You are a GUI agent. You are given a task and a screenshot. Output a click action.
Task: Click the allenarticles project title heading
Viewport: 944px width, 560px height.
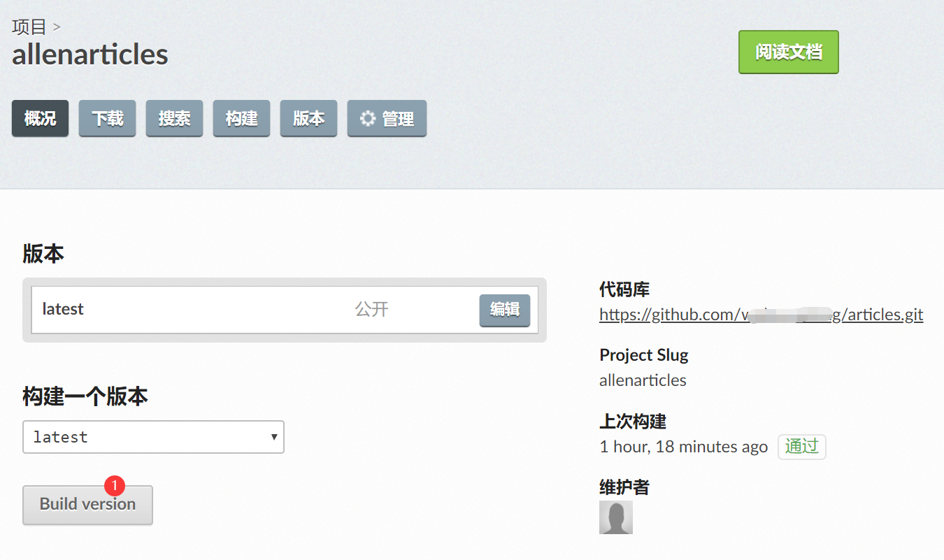90,55
